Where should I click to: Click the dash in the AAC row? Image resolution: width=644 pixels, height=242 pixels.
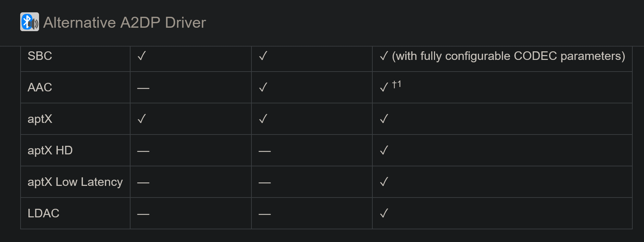point(143,88)
